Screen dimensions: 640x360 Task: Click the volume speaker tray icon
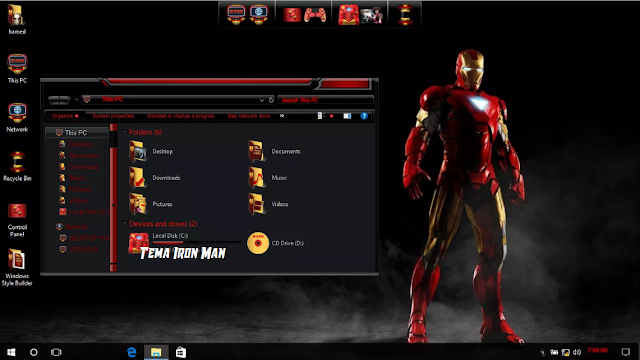[577, 352]
